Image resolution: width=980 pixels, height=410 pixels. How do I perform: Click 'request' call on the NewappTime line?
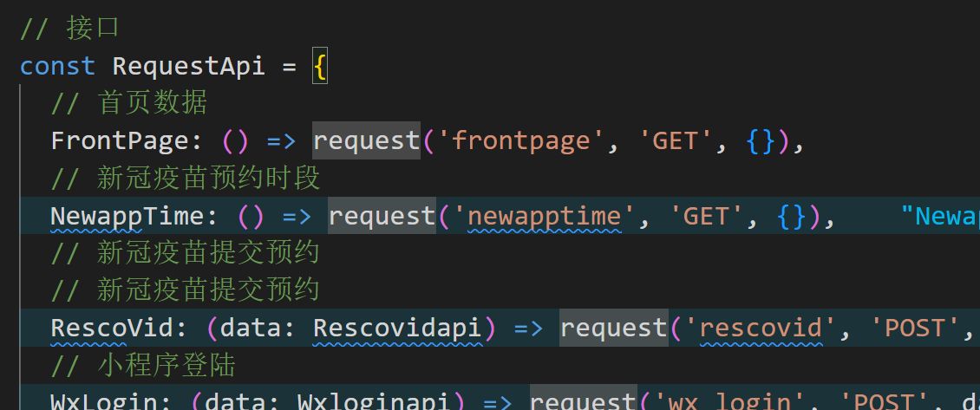point(382,216)
